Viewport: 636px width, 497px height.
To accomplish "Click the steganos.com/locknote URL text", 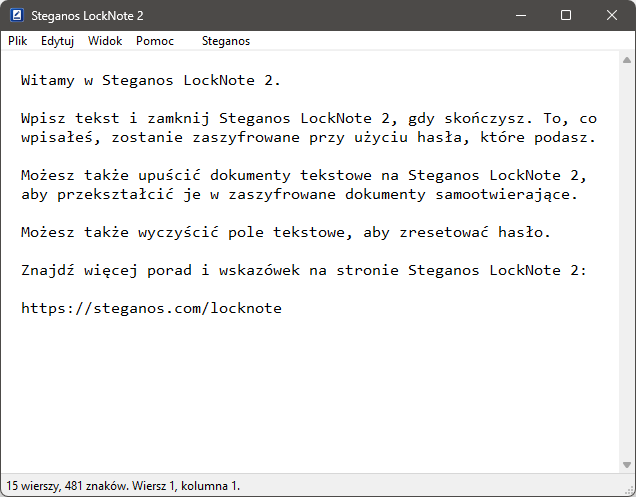I will point(151,308).
